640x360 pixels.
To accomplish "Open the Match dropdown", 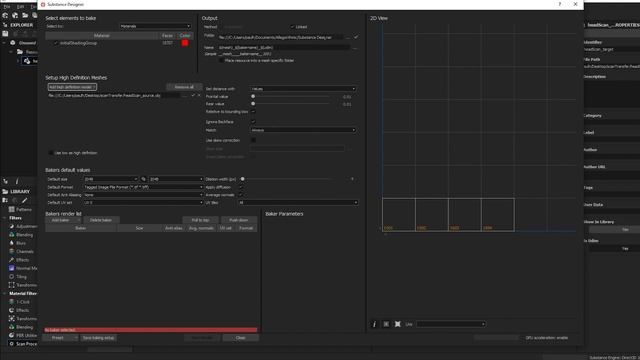I will click(x=303, y=130).
